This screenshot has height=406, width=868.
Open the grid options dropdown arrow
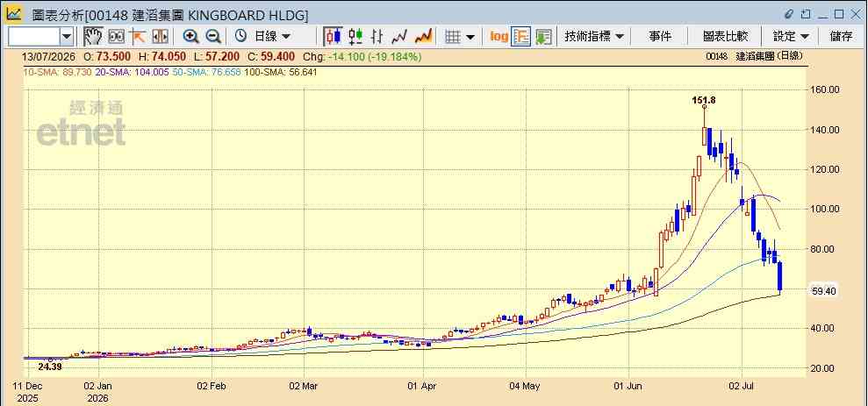click(470, 37)
